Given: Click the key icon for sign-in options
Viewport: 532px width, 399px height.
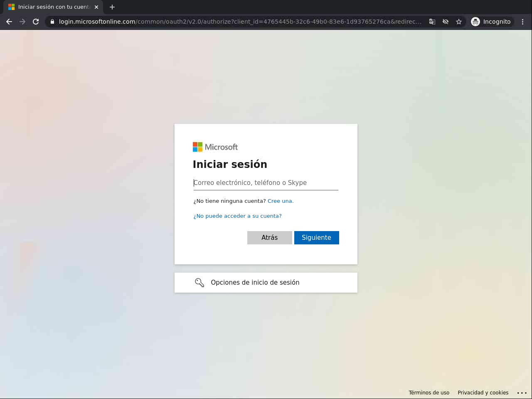Looking at the screenshot, I should click(199, 283).
